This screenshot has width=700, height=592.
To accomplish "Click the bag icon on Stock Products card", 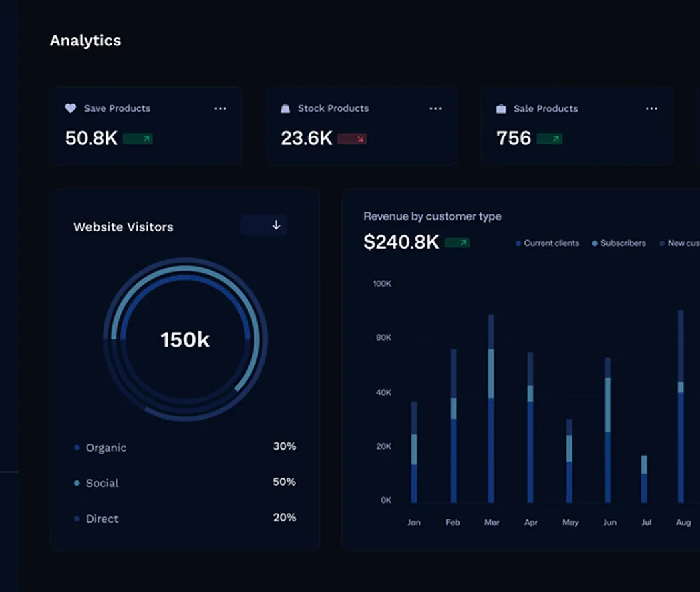I will click(x=285, y=108).
